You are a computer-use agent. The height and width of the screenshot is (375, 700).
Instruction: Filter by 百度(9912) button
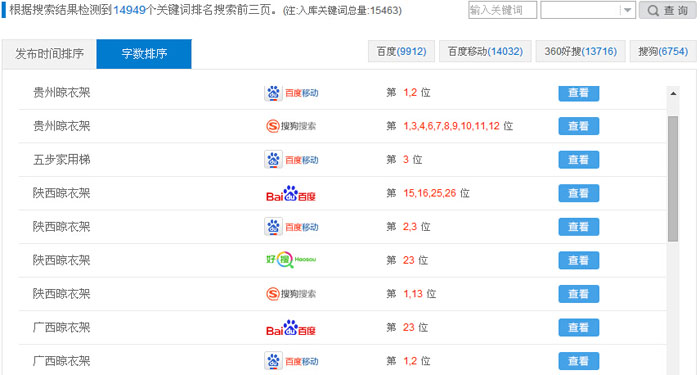(401, 51)
